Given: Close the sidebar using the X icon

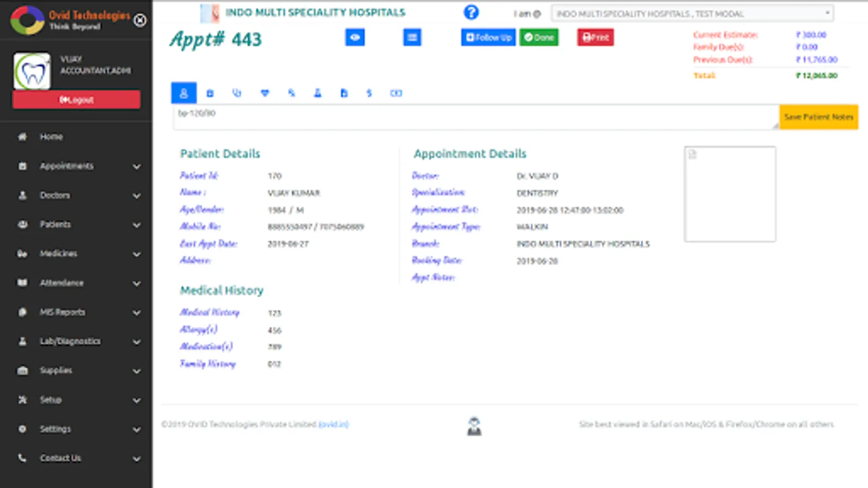Looking at the screenshot, I should pos(140,21).
